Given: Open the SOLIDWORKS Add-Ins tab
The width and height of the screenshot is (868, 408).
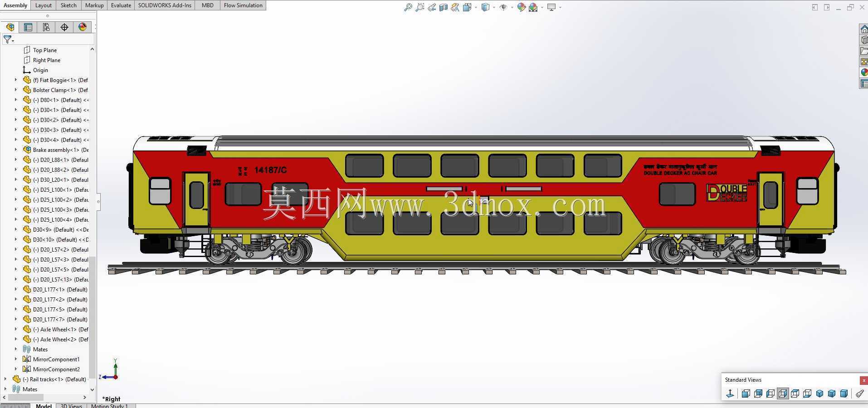Looking at the screenshot, I should pos(165,5).
